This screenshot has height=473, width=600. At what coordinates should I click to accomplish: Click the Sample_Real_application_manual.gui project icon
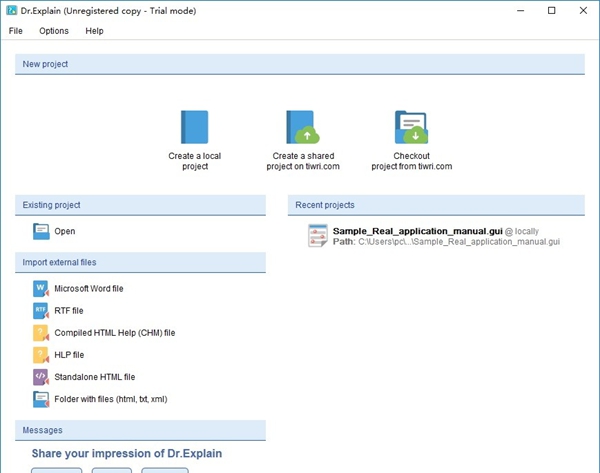tap(318, 236)
